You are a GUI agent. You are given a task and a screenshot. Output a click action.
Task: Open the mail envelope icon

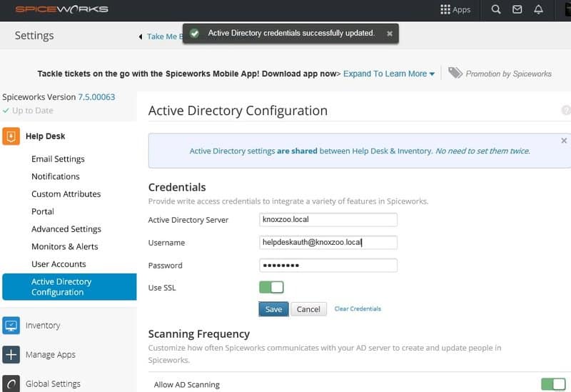pos(517,9)
